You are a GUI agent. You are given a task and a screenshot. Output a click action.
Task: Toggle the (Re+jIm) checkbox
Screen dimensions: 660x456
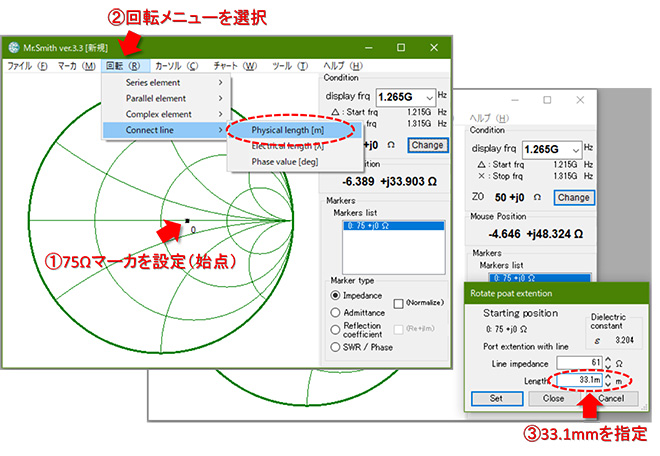click(x=398, y=329)
